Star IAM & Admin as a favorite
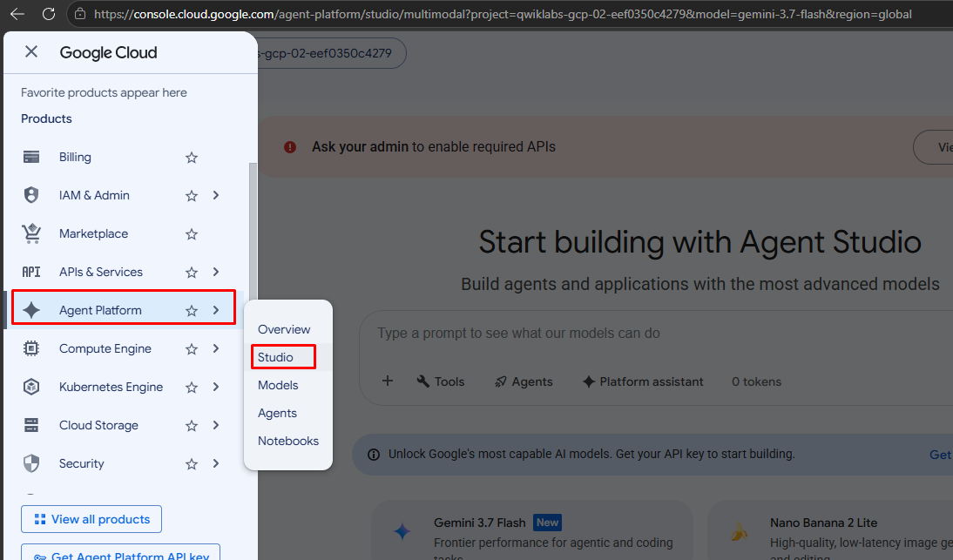The width and height of the screenshot is (953, 560). coord(192,196)
